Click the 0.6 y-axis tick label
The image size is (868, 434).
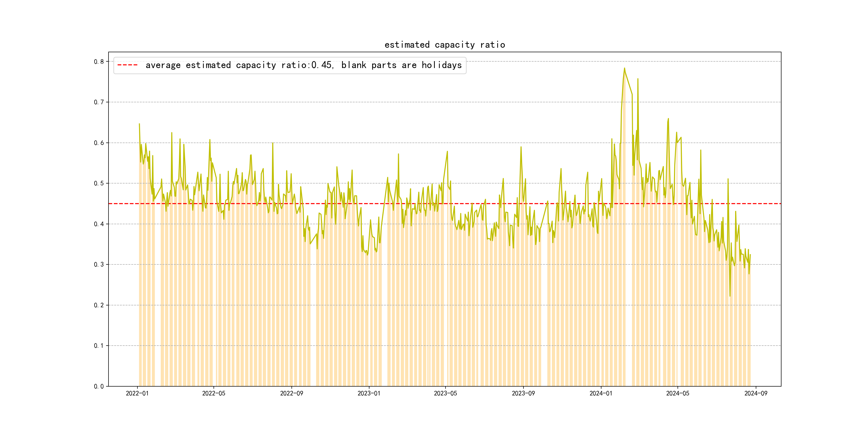click(99, 143)
